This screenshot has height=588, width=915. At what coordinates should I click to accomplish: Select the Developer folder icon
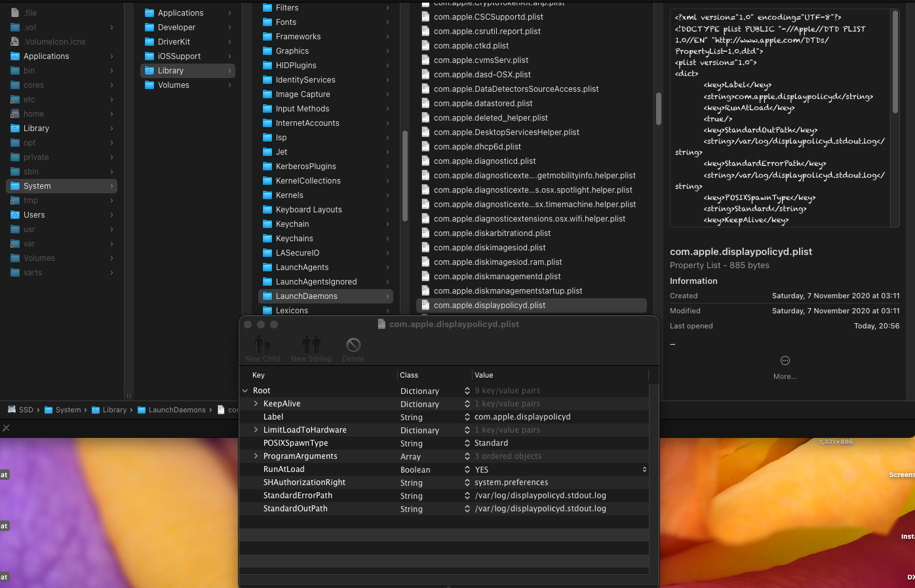point(149,28)
